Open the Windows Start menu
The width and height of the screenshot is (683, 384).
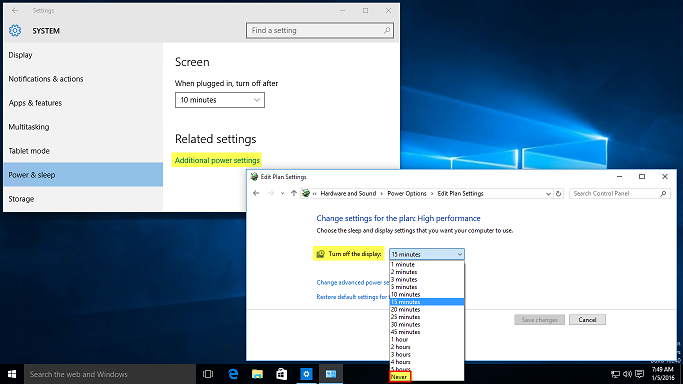pos(12,374)
